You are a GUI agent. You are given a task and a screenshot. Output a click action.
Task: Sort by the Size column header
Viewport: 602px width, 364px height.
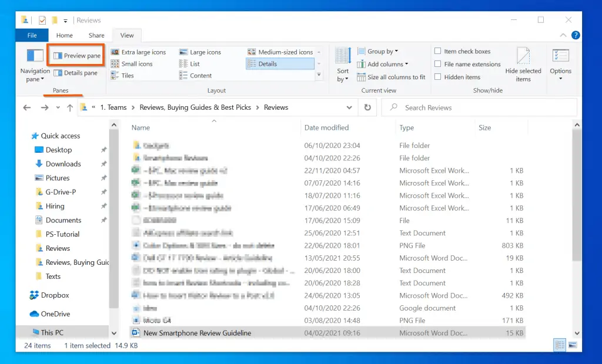point(501,128)
